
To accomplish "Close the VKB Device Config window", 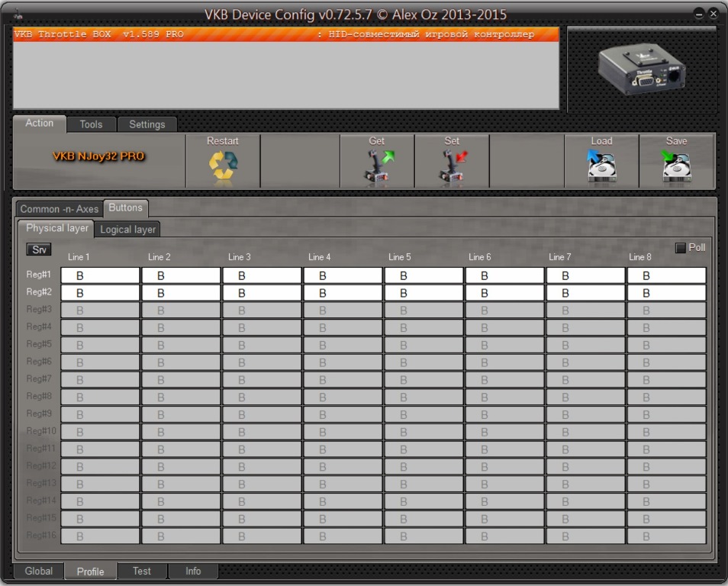I will (x=714, y=14).
